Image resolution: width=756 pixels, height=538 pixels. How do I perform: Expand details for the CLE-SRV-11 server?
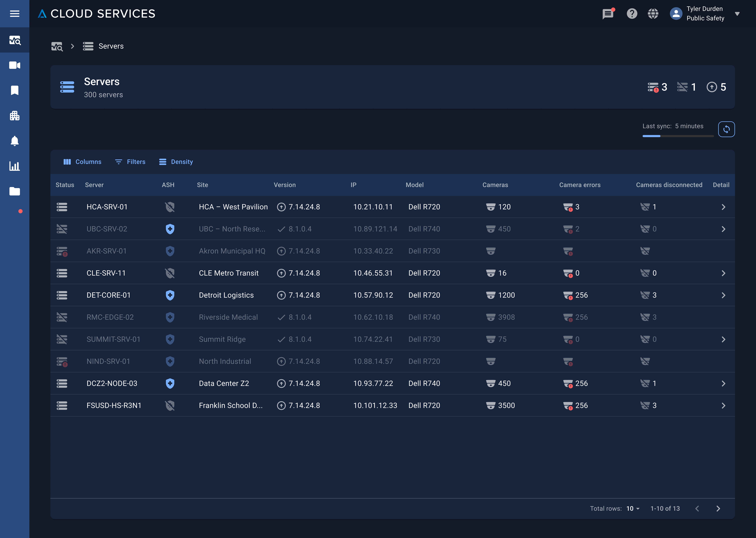pyautogui.click(x=724, y=273)
